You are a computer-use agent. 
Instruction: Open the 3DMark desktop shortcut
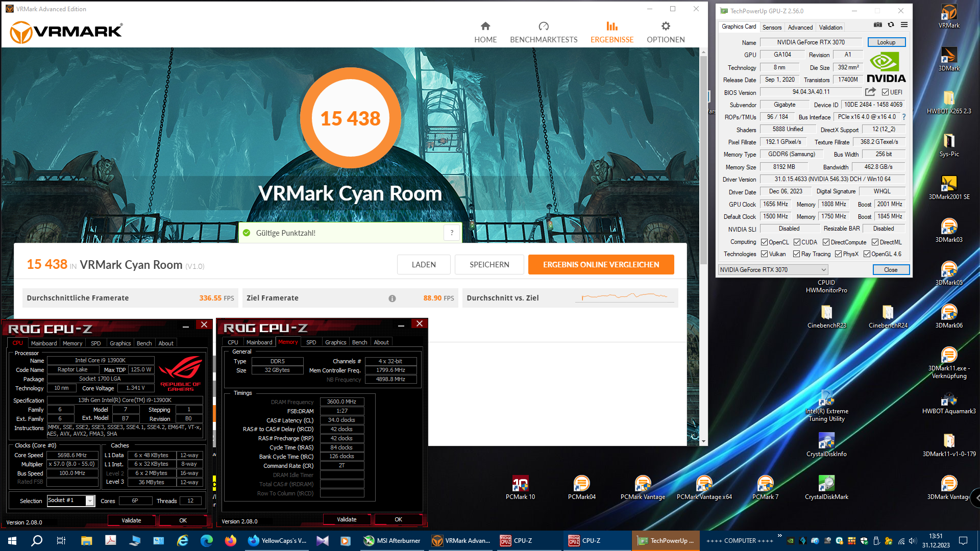[949, 59]
